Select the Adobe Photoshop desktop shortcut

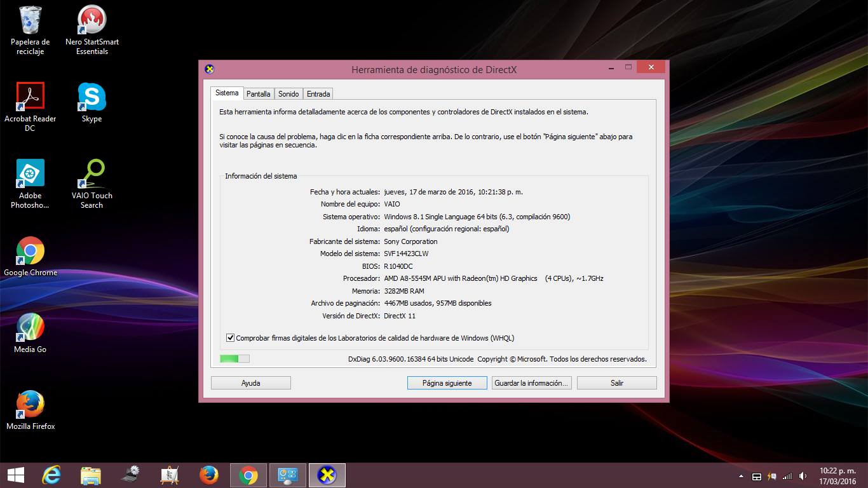(x=30, y=184)
